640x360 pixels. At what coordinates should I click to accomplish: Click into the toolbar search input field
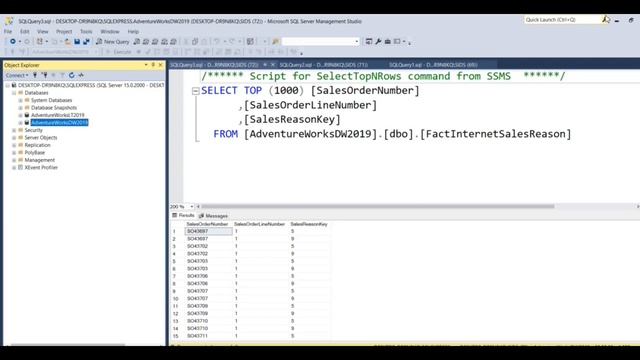click(318, 42)
